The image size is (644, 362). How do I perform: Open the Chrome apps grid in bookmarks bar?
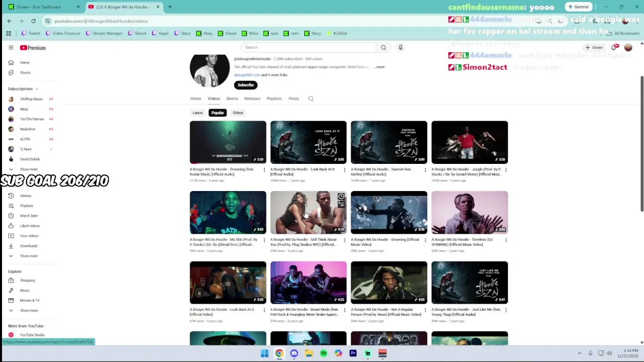9,33
